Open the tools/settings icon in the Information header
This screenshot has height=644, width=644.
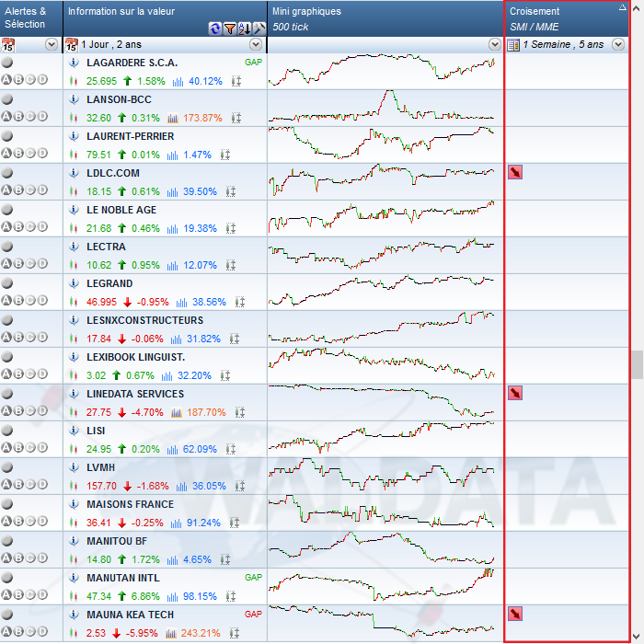(259, 29)
